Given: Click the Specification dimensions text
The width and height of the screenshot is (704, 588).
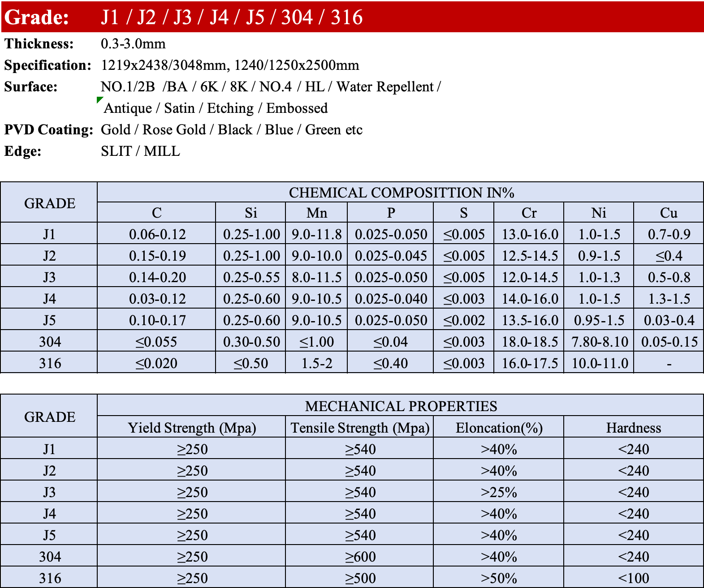Looking at the screenshot, I should 230,65.
